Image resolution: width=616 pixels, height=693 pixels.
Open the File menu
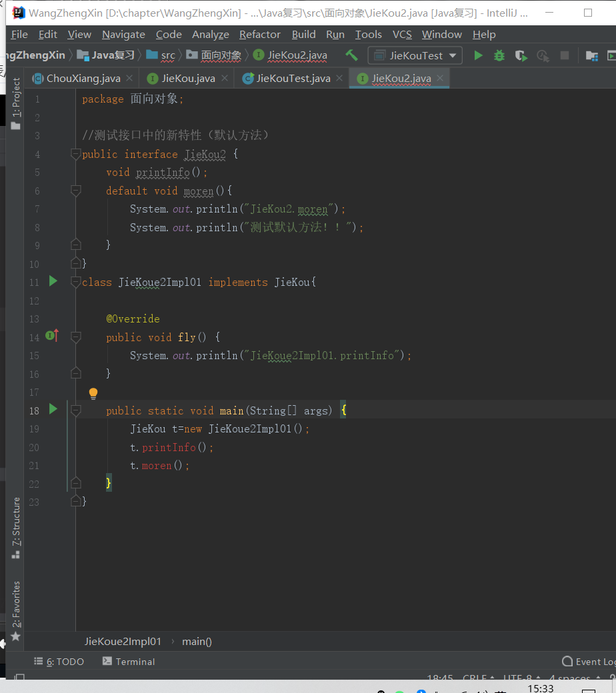point(19,35)
